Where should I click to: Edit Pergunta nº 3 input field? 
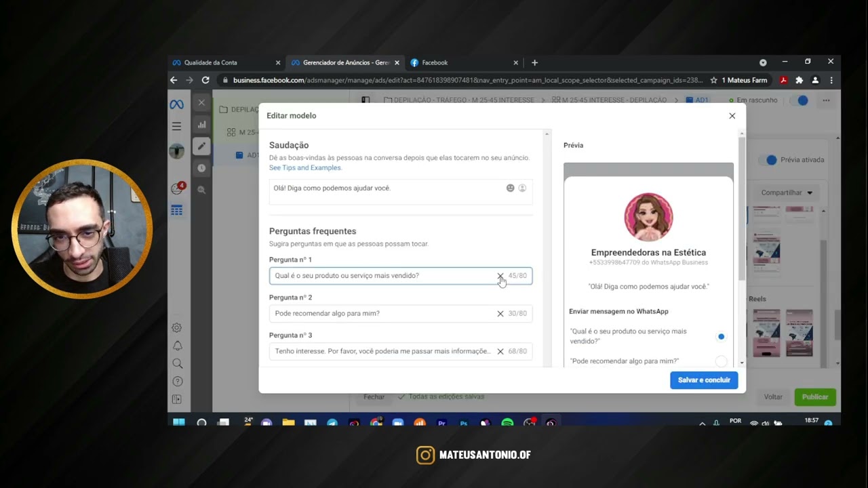point(401,352)
